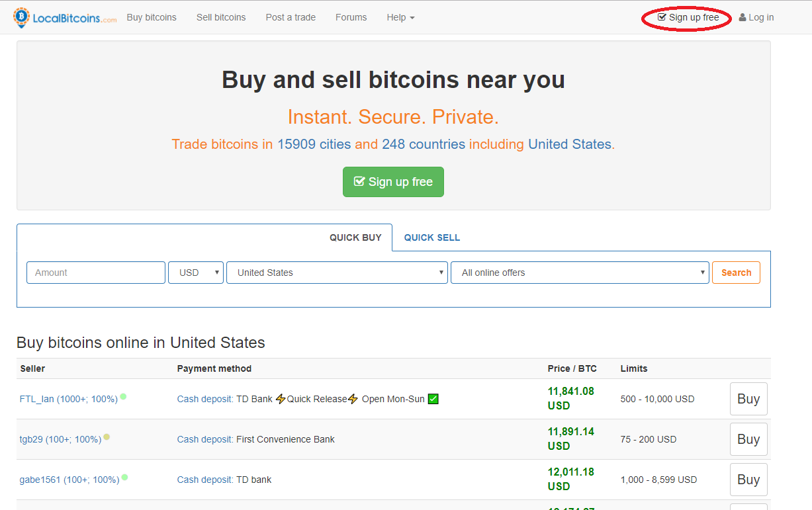Expand the United States country dropdown
This screenshot has height=510, width=812.
[337, 273]
